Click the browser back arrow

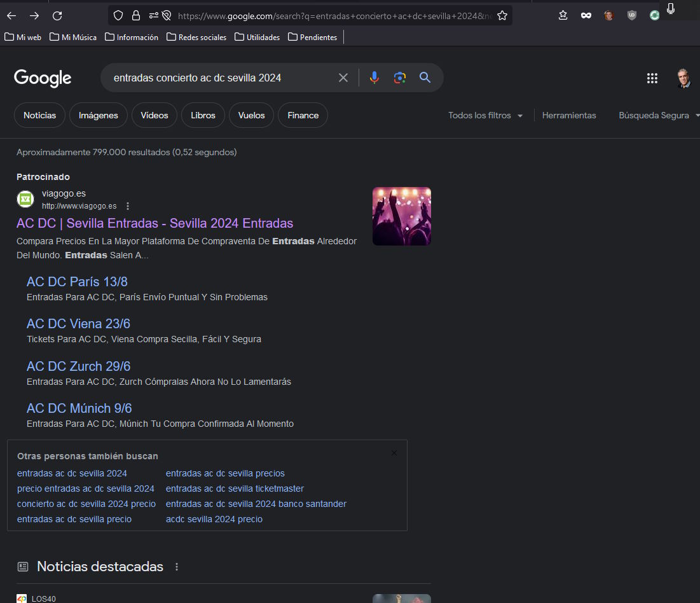coord(11,16)
